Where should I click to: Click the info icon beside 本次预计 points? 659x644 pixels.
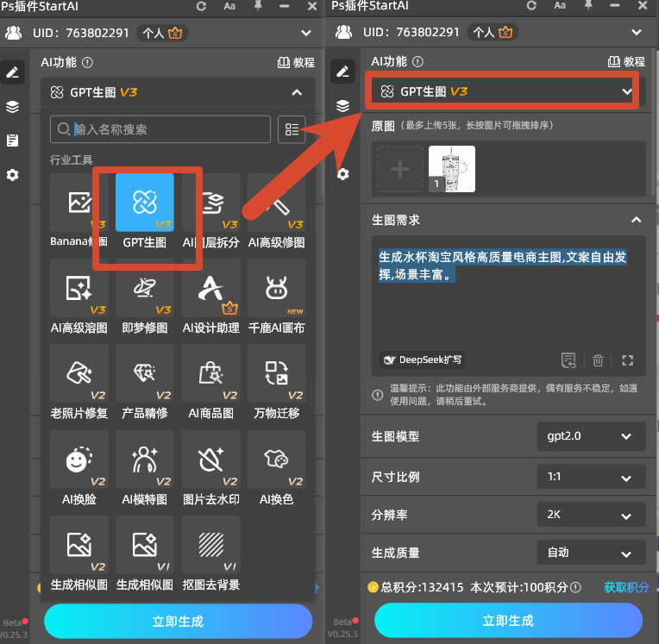[576, 587]
